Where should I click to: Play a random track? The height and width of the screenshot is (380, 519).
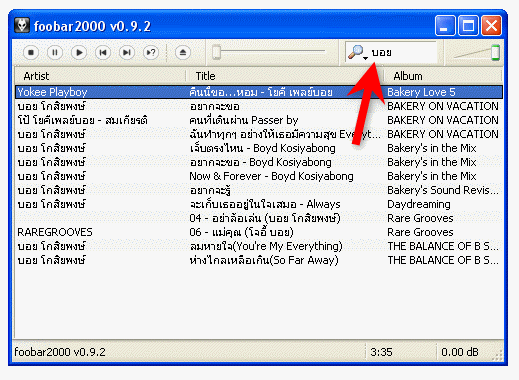(151, 53)
